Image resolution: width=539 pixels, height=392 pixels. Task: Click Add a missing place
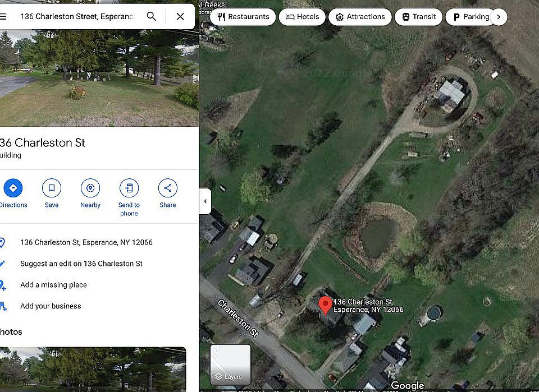pyautogui.click(x=54, y=285)
